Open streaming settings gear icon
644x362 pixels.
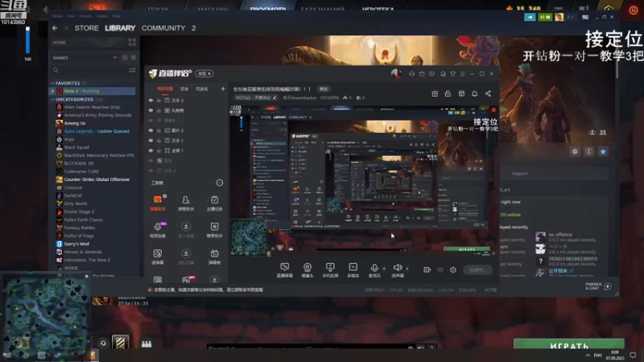click(x=453, y=269)
